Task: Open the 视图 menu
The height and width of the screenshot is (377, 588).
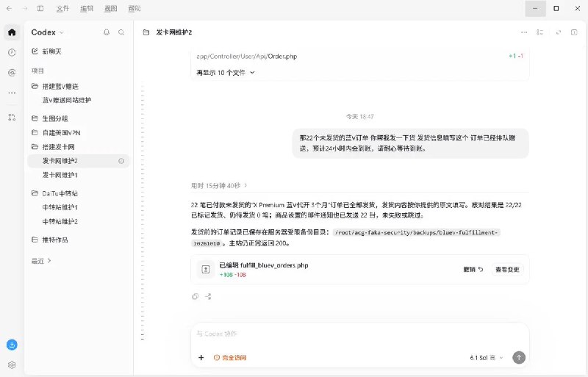Action: click(111, 8)
